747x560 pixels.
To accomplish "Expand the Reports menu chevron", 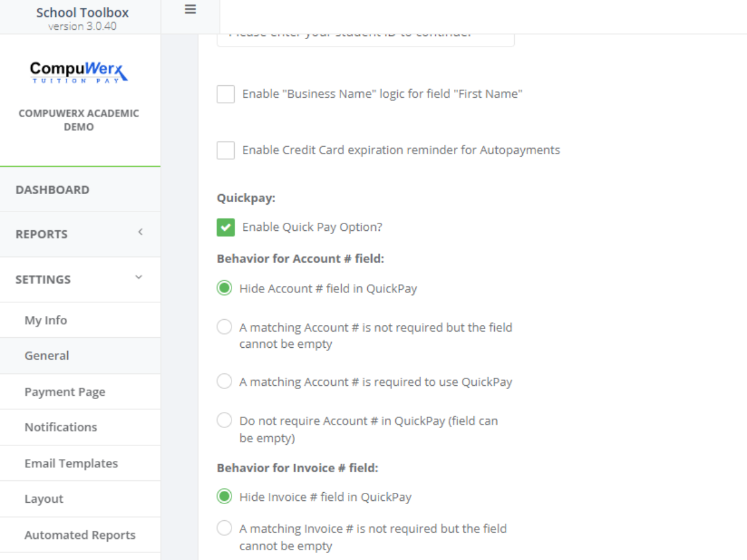I will point(140,233).
